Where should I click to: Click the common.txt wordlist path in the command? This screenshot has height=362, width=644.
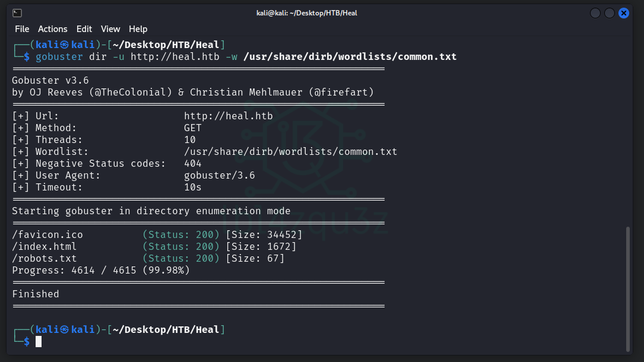[350, 57]
